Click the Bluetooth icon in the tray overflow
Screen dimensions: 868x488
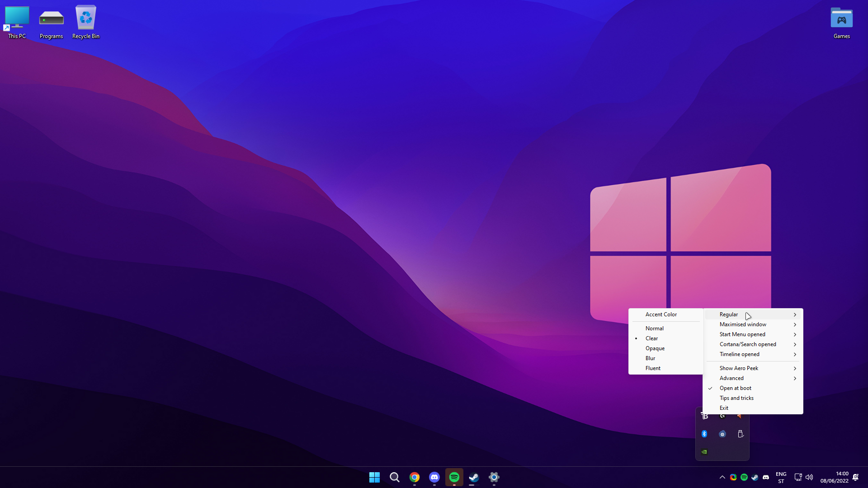pyautogui.click(x=705, y=433)
